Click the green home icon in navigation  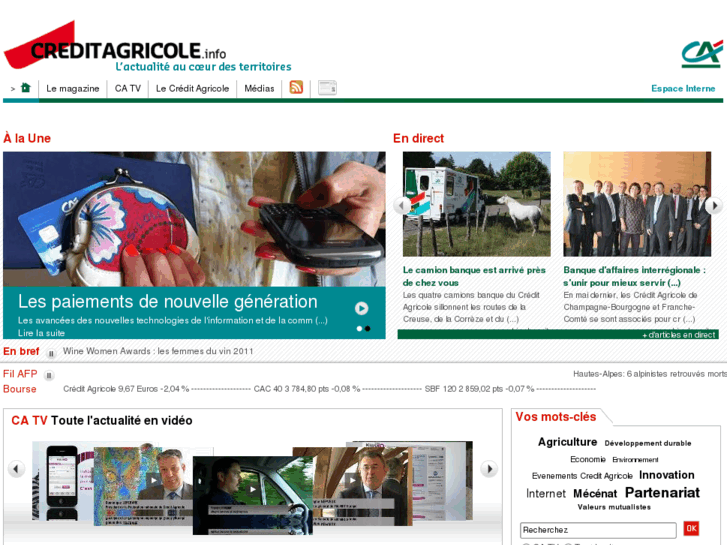(26, 88)
